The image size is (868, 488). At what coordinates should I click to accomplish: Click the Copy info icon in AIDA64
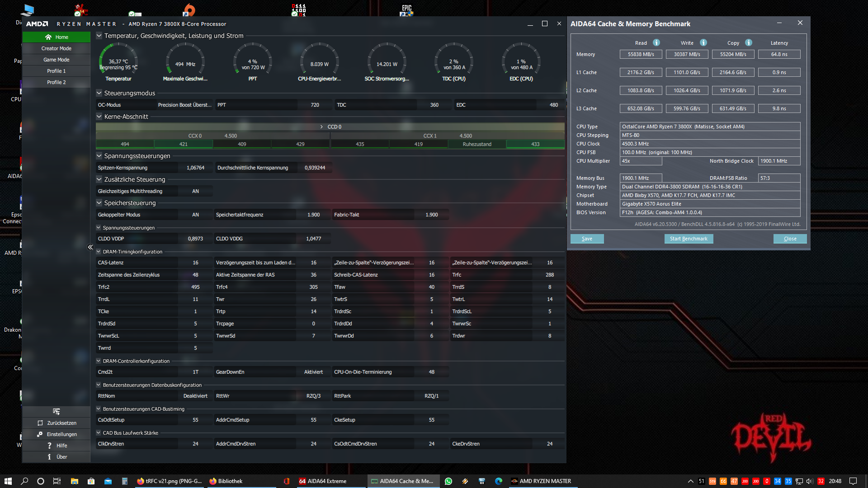749,42
